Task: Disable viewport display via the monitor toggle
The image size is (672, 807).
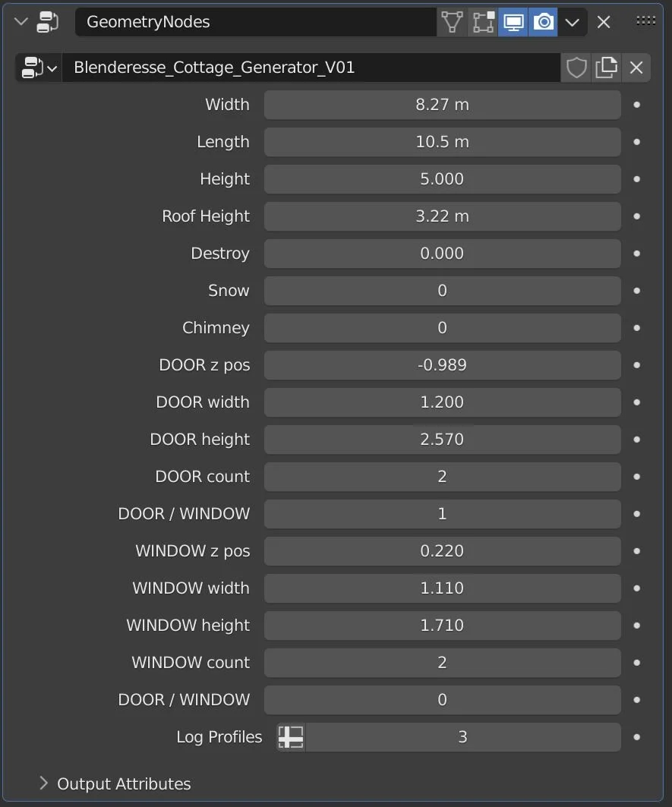Action: click(x=513, y=21)
